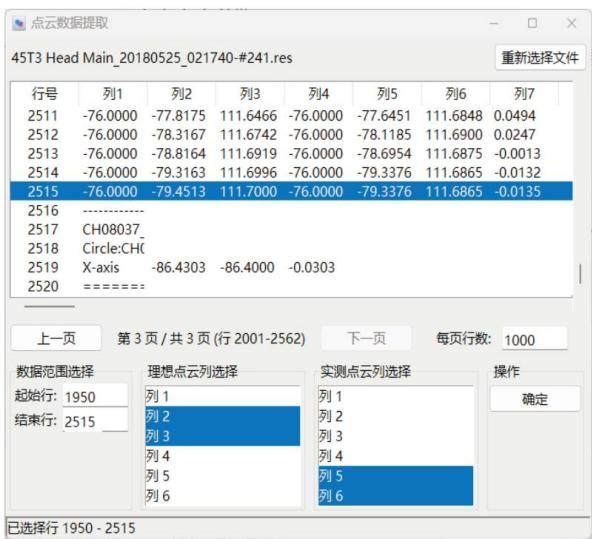Deselect 列 6 in 实测点云列选择 list
592x539 pixels.
(x=396, y=495)
